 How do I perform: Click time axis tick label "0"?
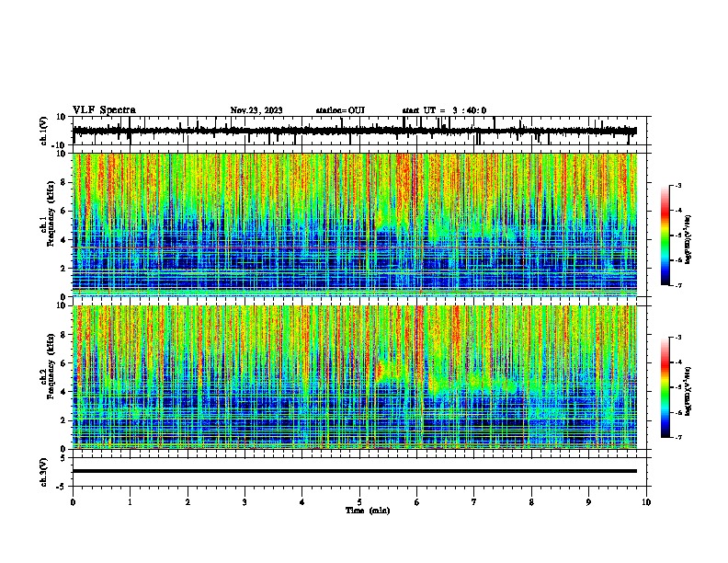(73, 502)
